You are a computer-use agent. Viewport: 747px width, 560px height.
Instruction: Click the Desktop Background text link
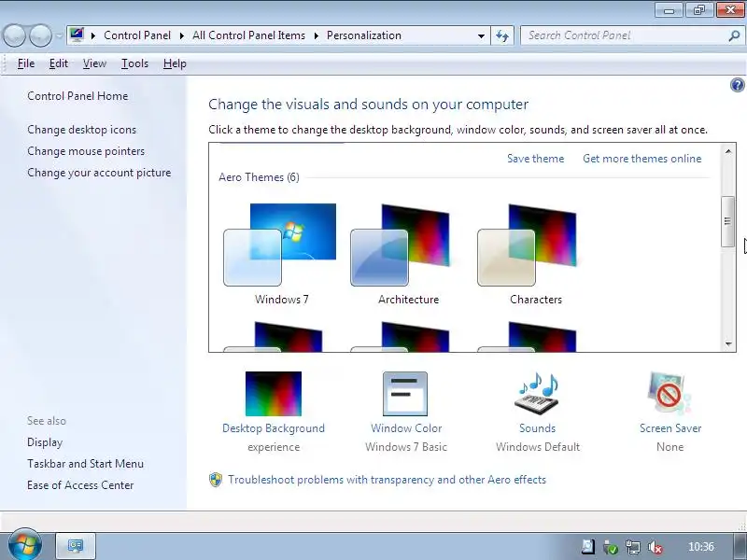coord(274,428)
